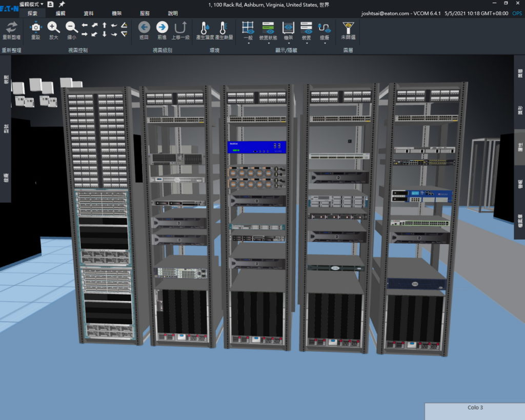The image size is (525, 420).
Task: Toggle 一般 general grid visibility
Action: pos(248,28)
